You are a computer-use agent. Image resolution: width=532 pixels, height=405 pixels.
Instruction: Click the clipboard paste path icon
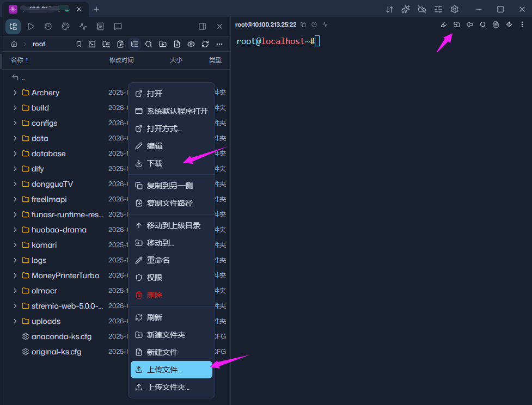click(x=120, y=44)
